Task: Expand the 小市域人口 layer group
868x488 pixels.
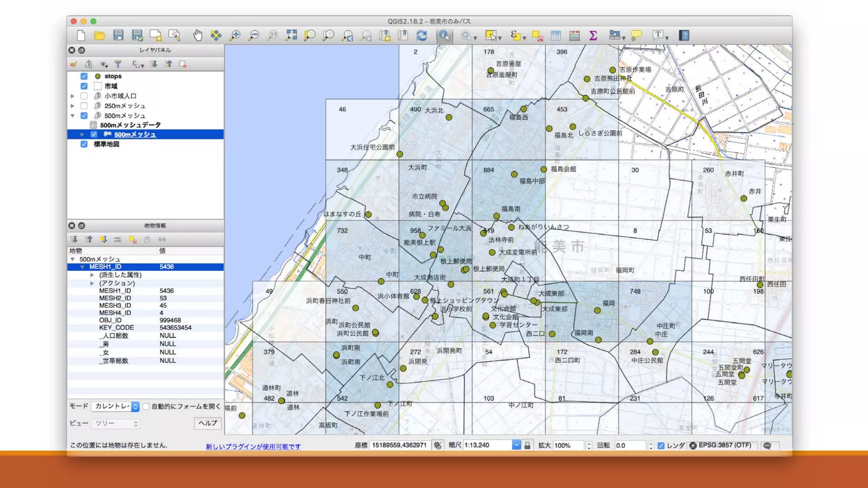Action: click(x=72, y=96)
